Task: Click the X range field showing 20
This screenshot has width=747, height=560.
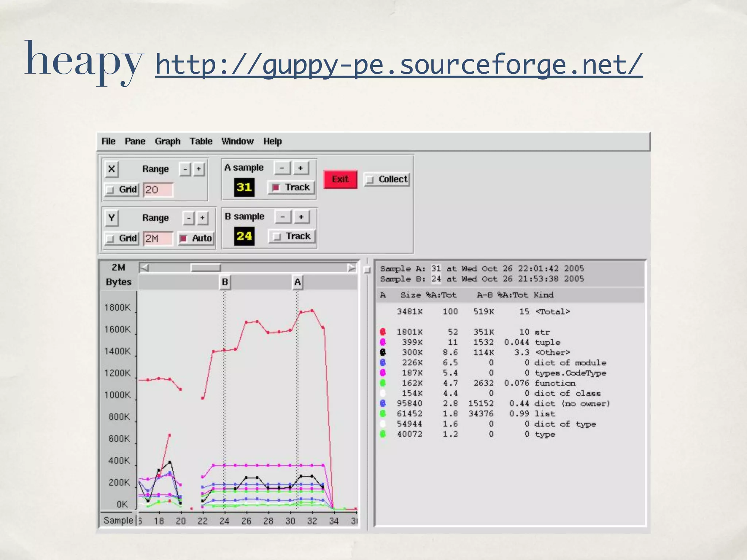Action: (x=158, y=190)
